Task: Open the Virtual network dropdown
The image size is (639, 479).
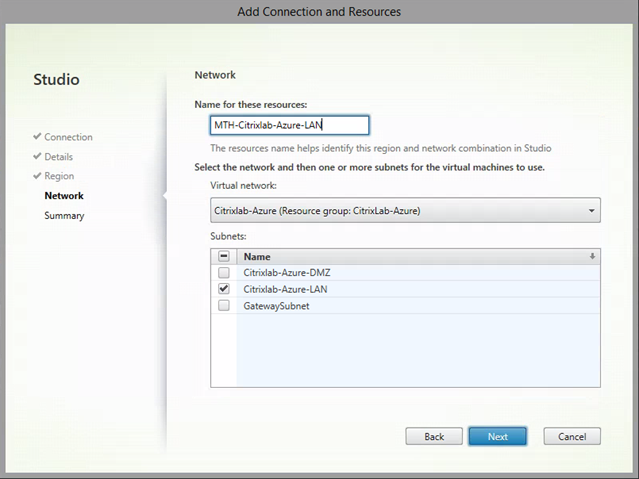Action: tap(405, 210)
